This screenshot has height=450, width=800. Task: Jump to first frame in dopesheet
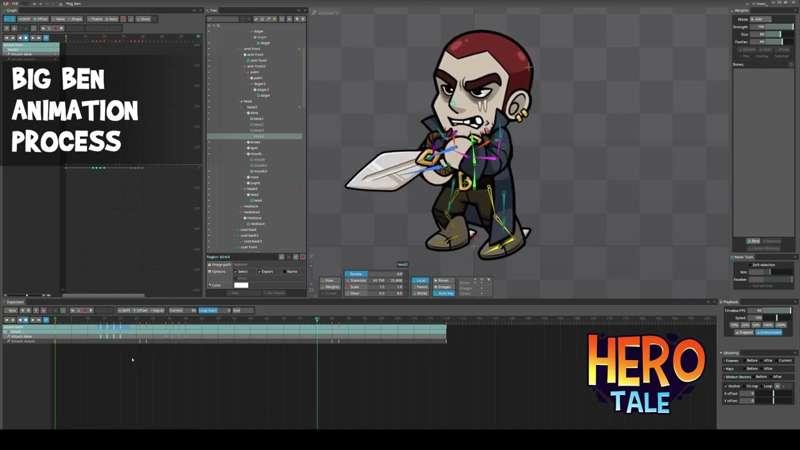7,320
